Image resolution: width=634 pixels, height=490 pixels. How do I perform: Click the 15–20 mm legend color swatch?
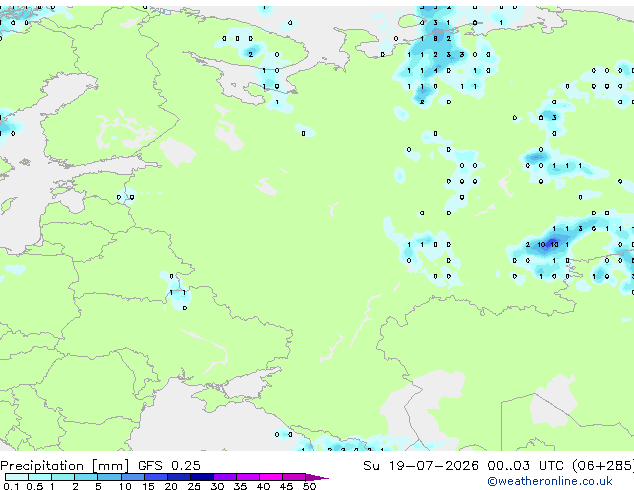tap(156, 477)
